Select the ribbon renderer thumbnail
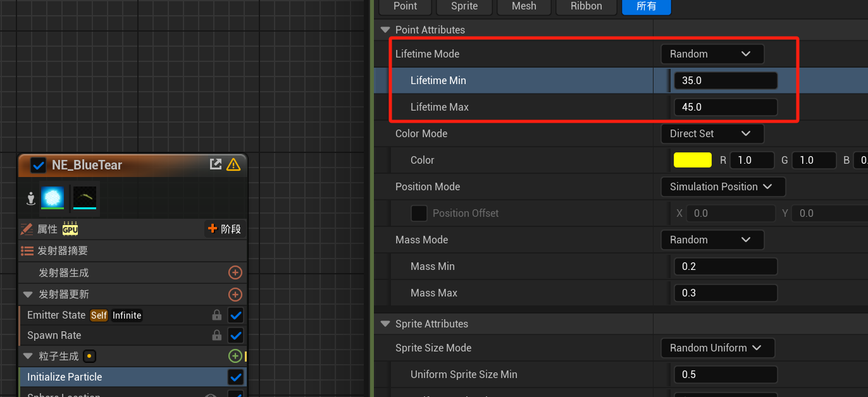Image resolution: width=868 pixels, height=397 pixels. 85,198
